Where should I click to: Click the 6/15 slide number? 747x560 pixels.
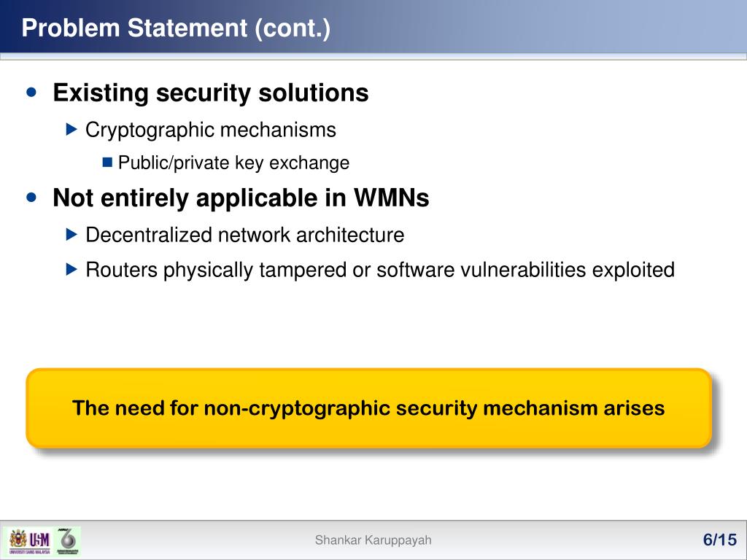pos(720,540)
